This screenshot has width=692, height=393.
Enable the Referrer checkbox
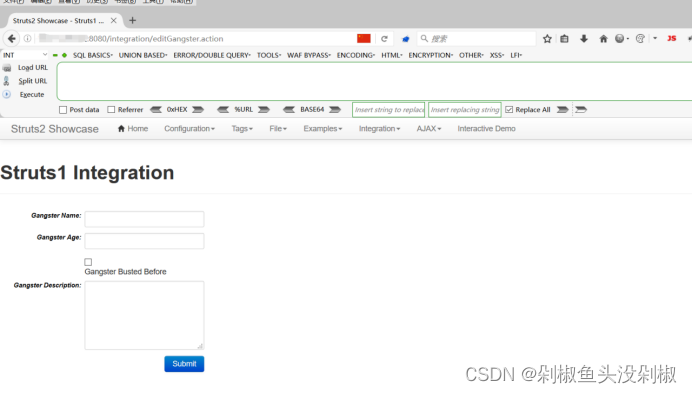point(111,110)
